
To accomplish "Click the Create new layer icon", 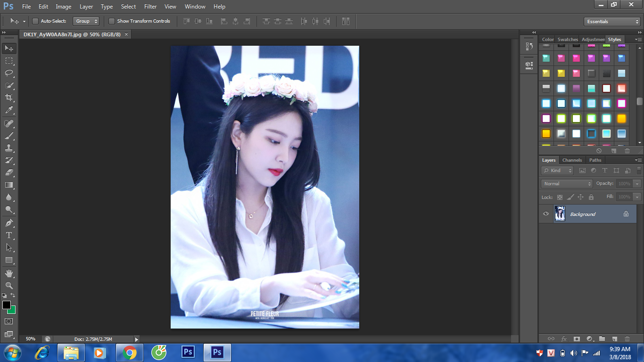I will click(614, 338).
